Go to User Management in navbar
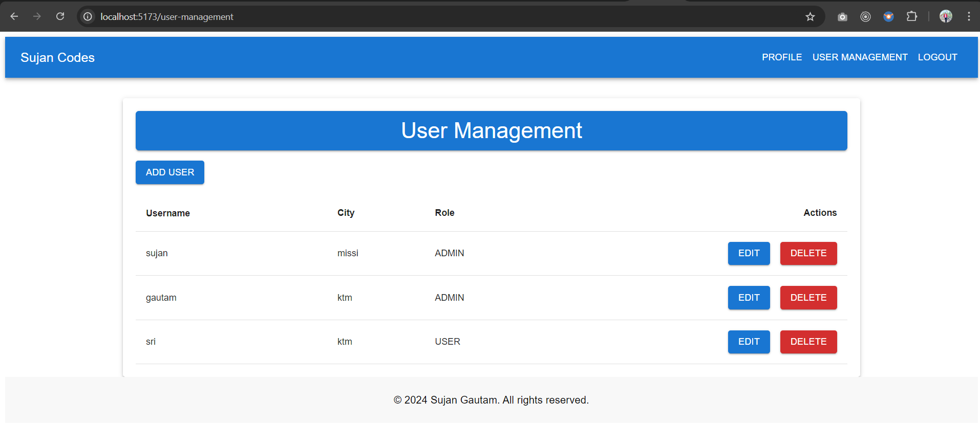980x424 pixels. tap(860, 57)
